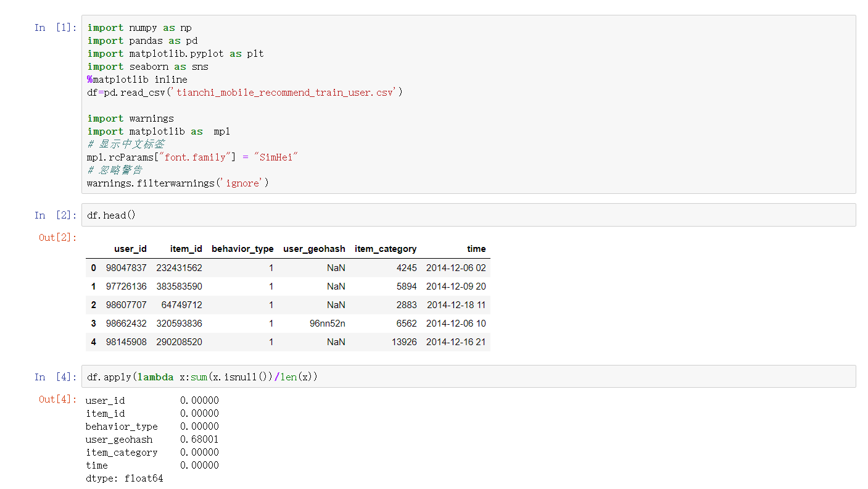The image size is (868, 489).
Task: Click the geohash value 96nn52n
Action: click(x=328, y=324)
